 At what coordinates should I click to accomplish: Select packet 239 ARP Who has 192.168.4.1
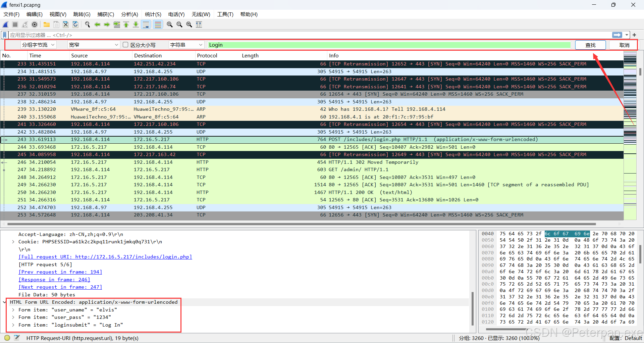[312, 109]
